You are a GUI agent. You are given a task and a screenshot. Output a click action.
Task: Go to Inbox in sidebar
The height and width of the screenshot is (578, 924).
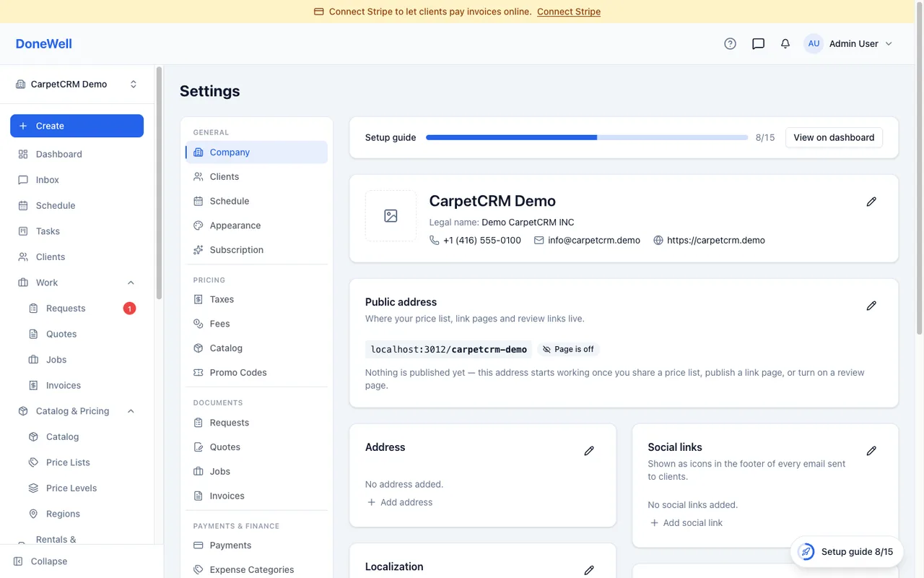(77, 180)
